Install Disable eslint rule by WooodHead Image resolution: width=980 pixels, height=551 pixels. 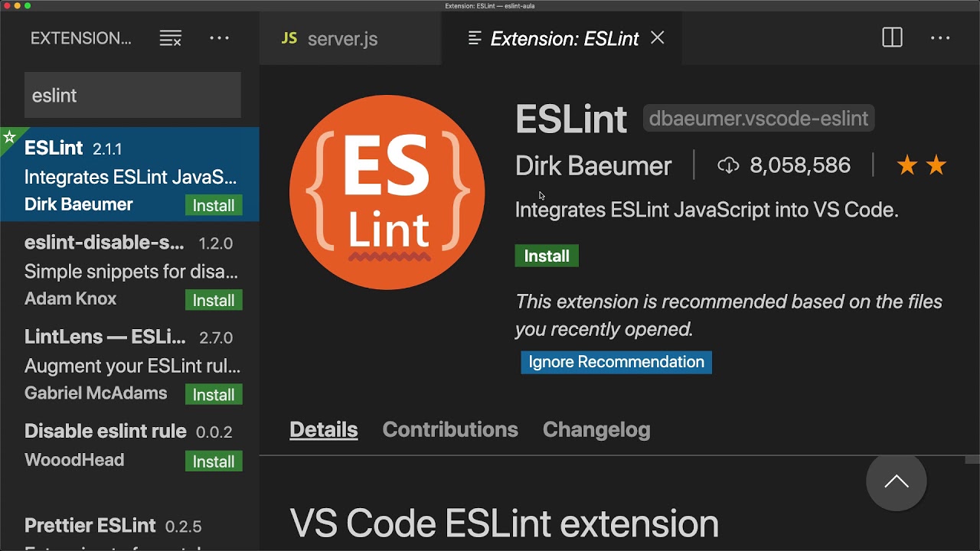pyautogui.click(x=214, y=461)
